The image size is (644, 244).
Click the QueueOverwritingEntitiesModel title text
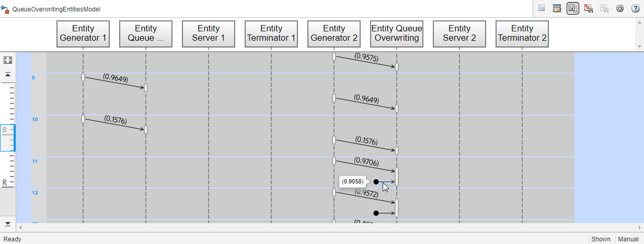56,9
